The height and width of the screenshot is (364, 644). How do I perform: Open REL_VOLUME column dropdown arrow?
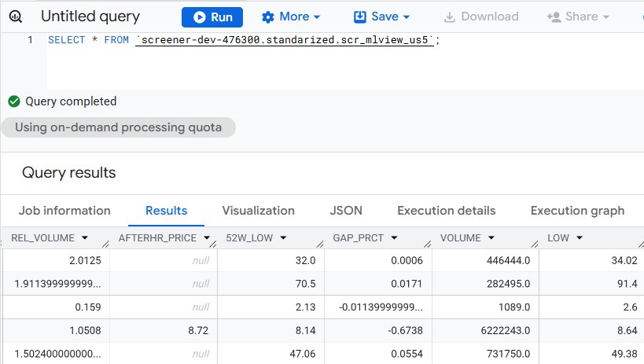tap(85, 238)
